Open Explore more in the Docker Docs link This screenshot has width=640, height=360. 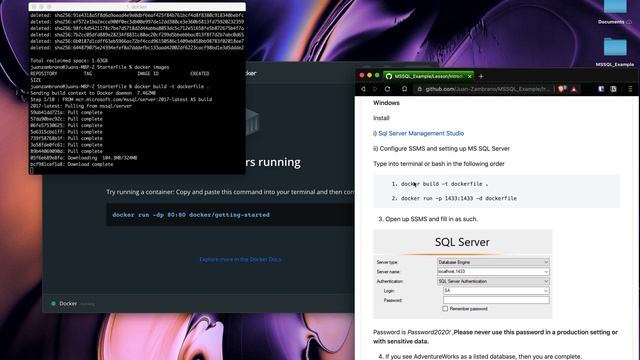pyautogui.click(x=240, y=260)
